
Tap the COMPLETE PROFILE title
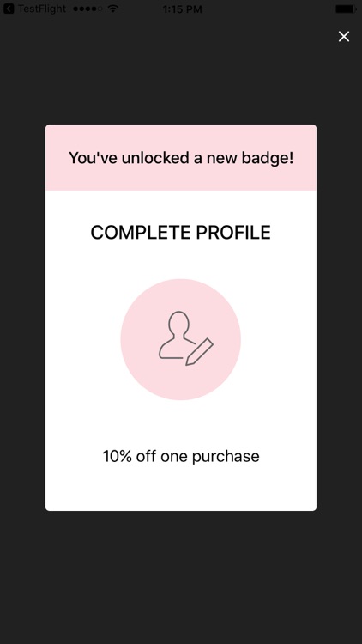[181, 233]
